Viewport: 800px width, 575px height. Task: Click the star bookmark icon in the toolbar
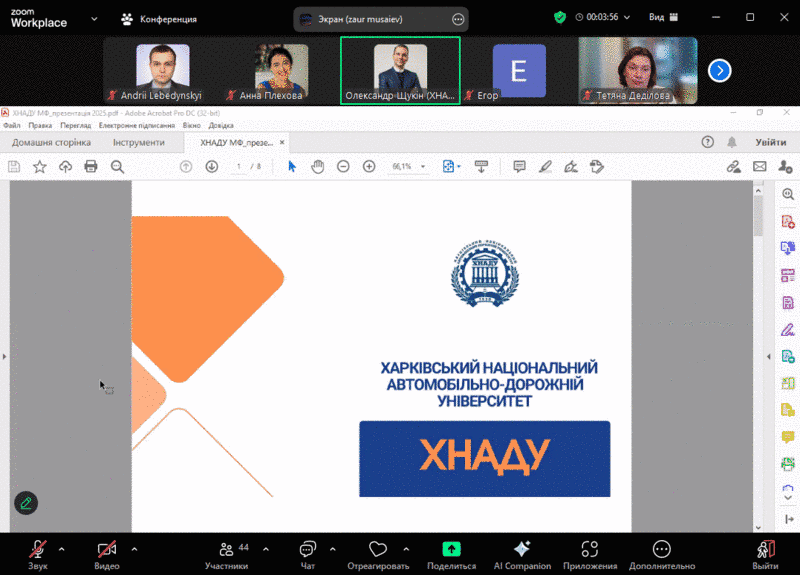(40, 166)
